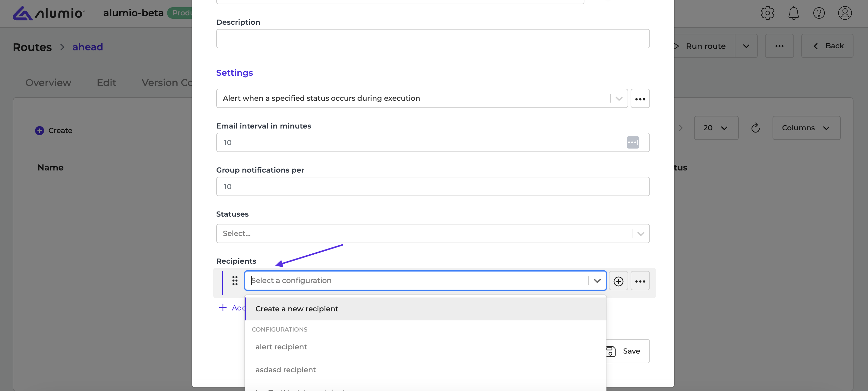Focus the Email interval in minutes field

[x=433, y=142]
